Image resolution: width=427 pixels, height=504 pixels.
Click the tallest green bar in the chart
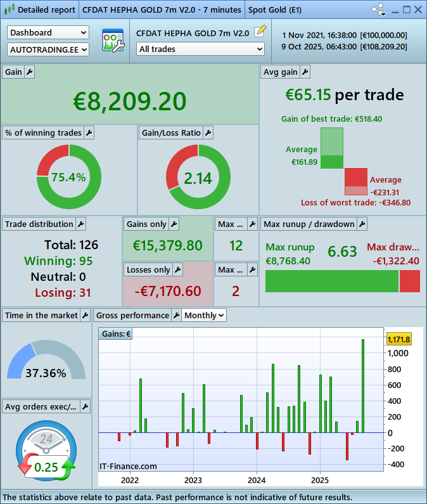[x=363, y=385]
